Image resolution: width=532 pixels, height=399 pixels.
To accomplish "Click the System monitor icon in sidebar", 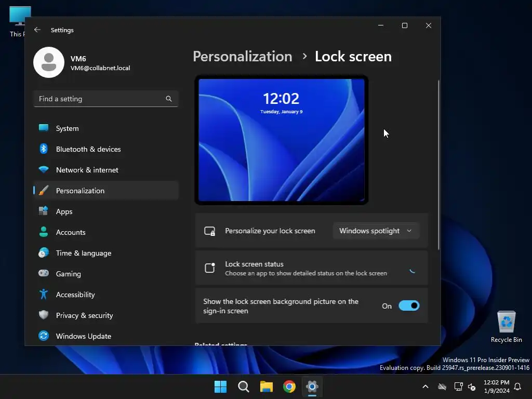I will 44,128.
